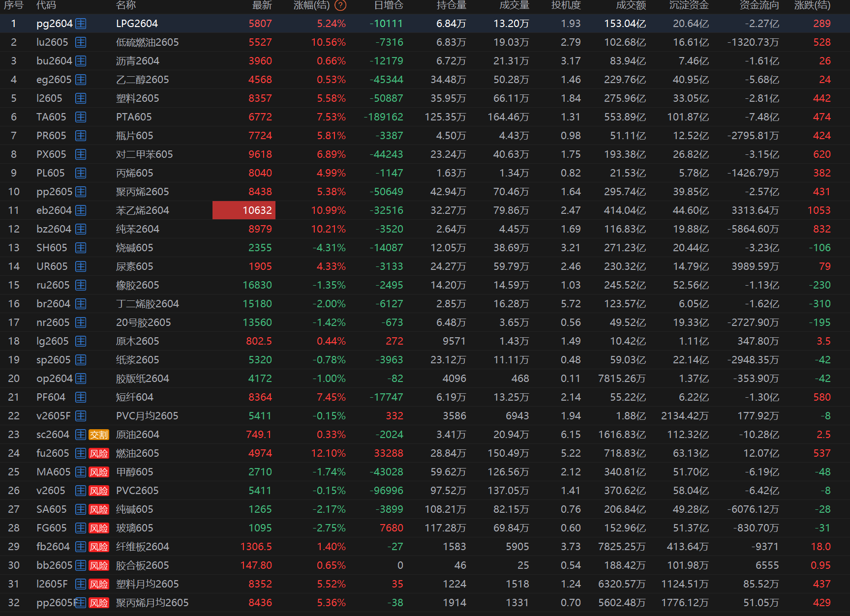Select the 低硫燃油2605 contract name

[147, 42]
